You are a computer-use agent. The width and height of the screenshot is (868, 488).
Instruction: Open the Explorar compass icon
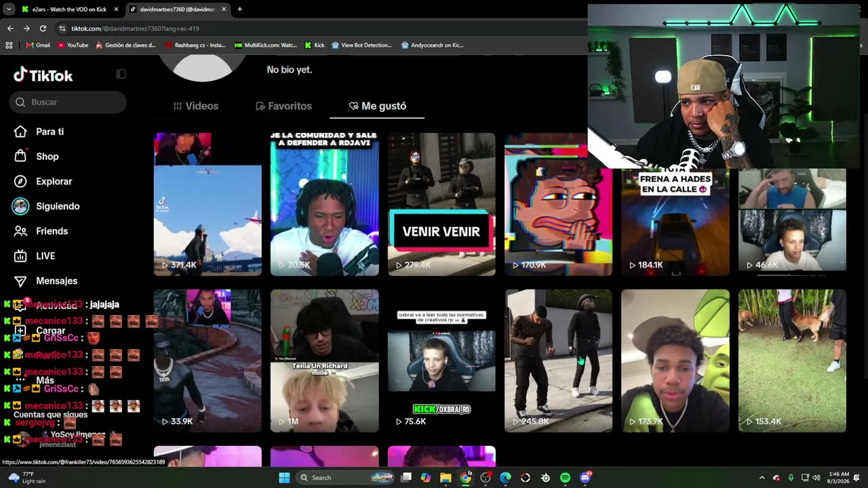20,182
